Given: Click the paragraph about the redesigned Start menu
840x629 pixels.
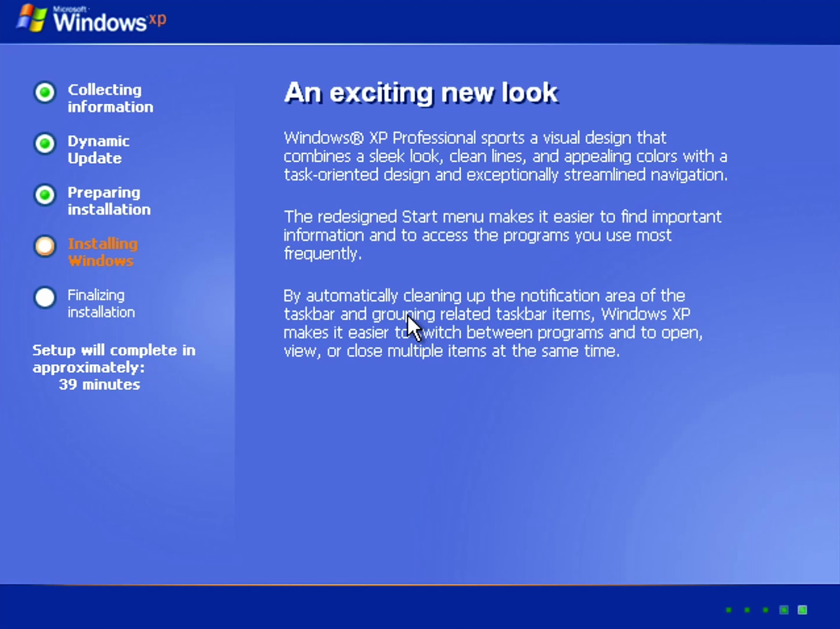Looking at the screenshot, I should [502, 235].
